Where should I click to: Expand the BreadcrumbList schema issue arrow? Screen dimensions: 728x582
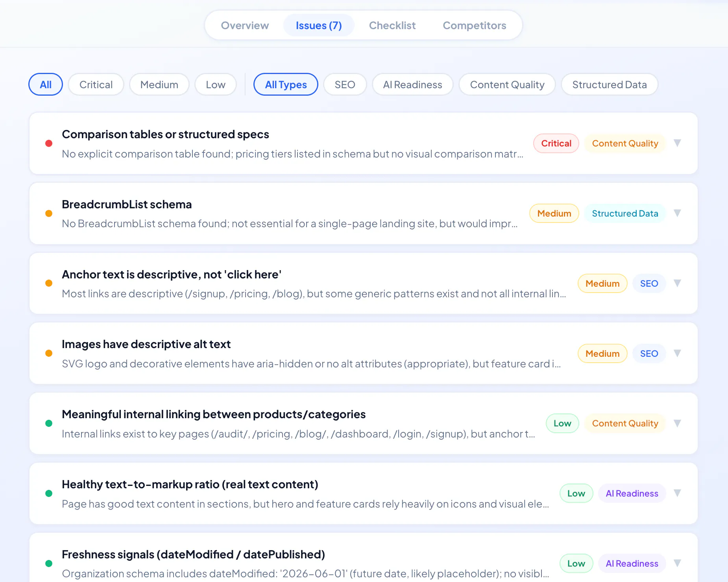[677, 213]
